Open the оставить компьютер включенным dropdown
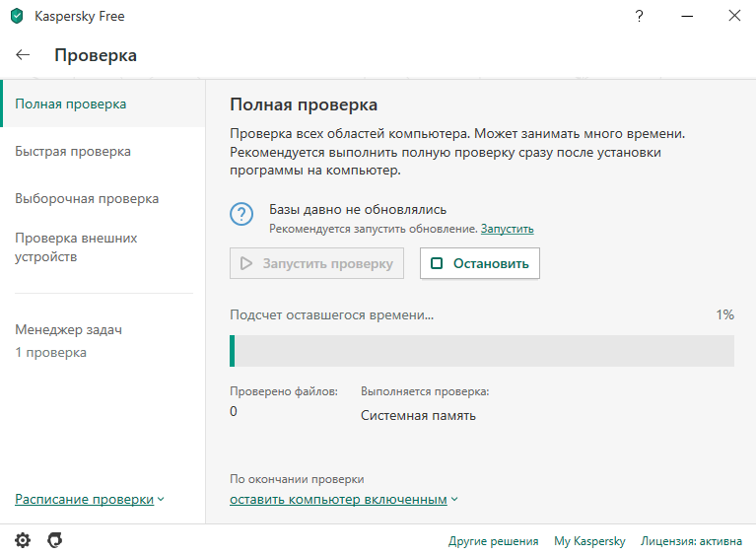 [344, 500]
